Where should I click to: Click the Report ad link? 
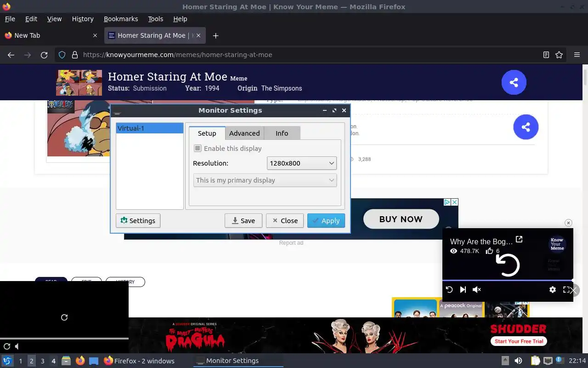click(291, 243)
